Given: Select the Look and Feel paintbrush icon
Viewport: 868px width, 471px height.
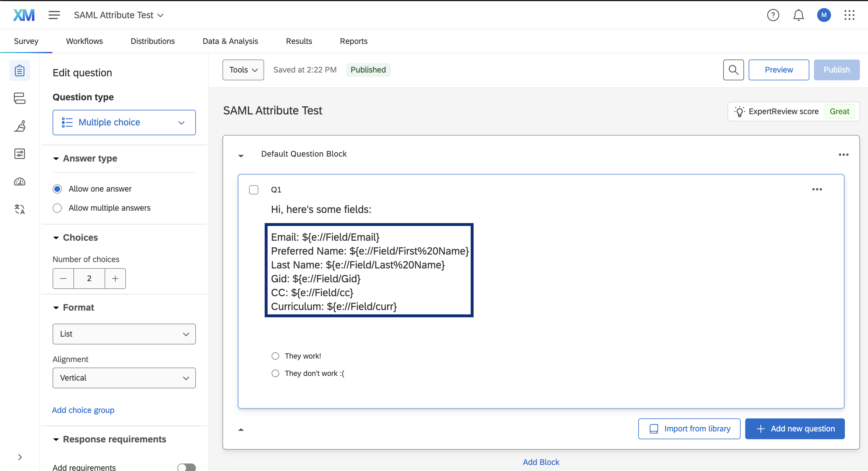Looking at the screenshot, I should [19, 126].
